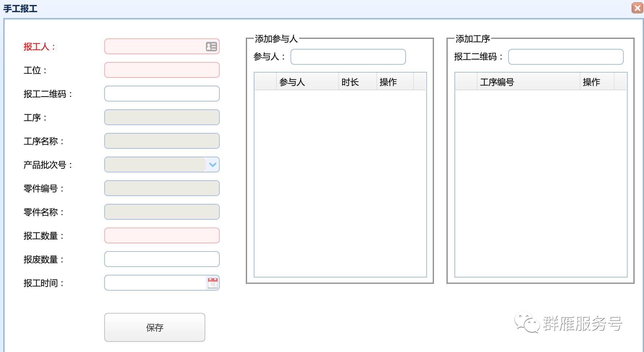Close the 手工报工 dialog window
Screen dimensions: 644x352
click(x=637, y=8)
